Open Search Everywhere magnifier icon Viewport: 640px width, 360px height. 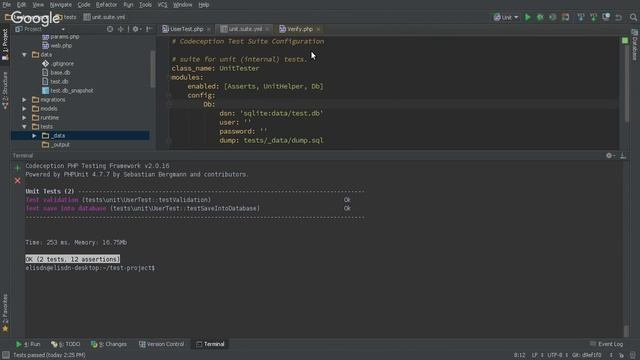(633, 17)
